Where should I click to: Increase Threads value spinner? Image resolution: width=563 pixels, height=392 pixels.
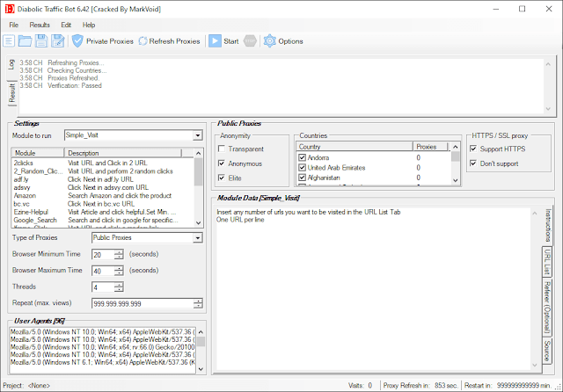point(119,285)
